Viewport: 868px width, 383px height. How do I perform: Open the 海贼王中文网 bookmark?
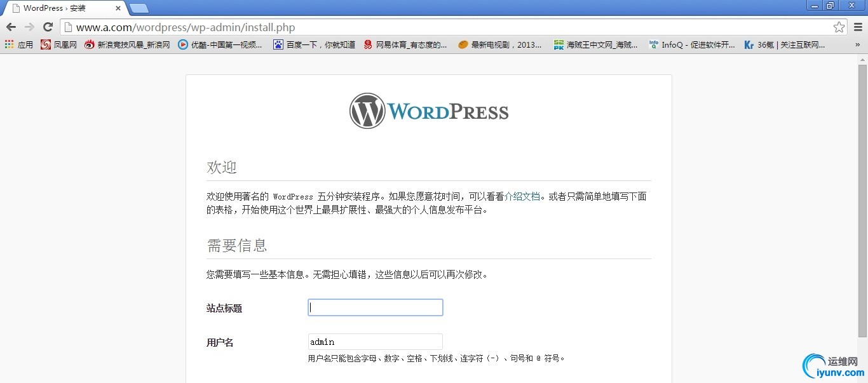(596, 45)
